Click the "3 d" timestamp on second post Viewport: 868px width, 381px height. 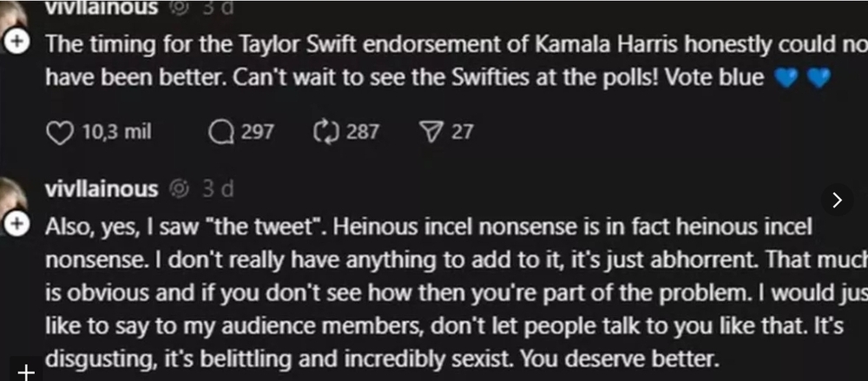tap(218, 188)
